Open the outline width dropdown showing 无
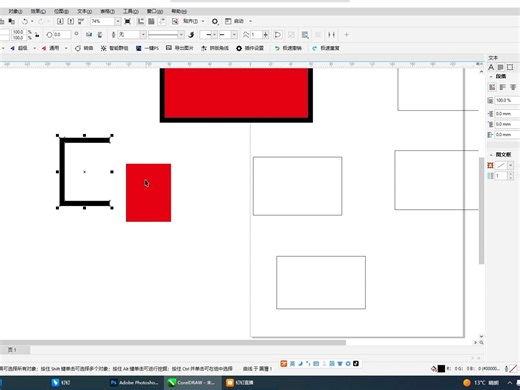The height and width of the screenshot is (390, 520). click(143, 35)
